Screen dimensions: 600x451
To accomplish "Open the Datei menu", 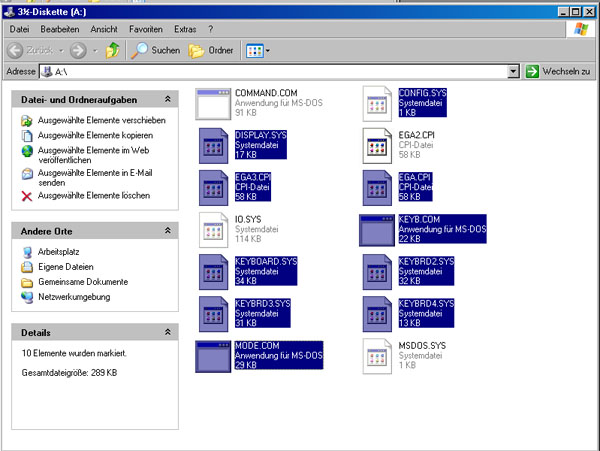I will [19, 29].
